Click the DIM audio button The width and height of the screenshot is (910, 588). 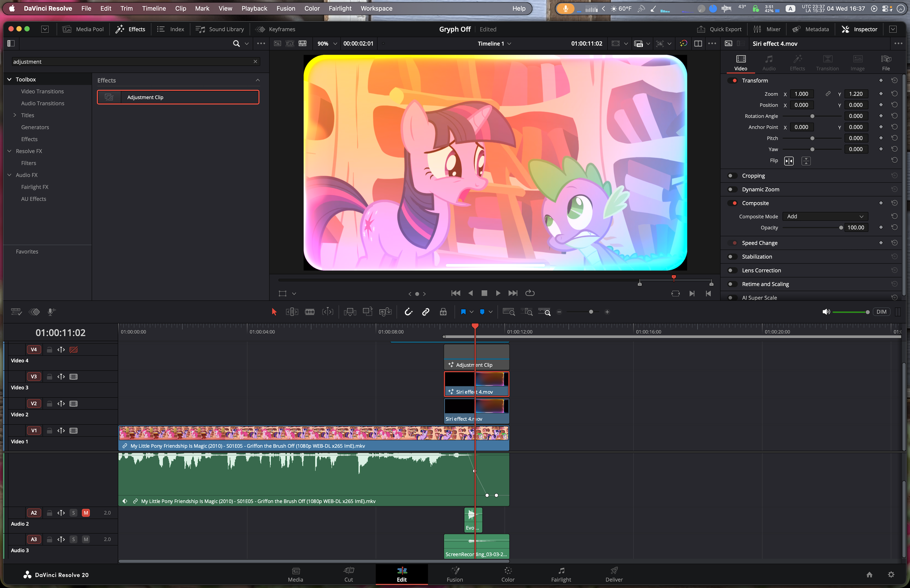tap(881, 312)
